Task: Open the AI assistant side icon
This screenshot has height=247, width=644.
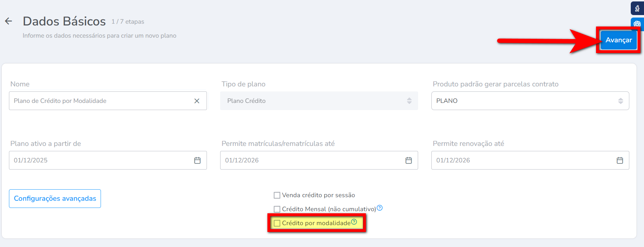Action: [x=637, y=24]
